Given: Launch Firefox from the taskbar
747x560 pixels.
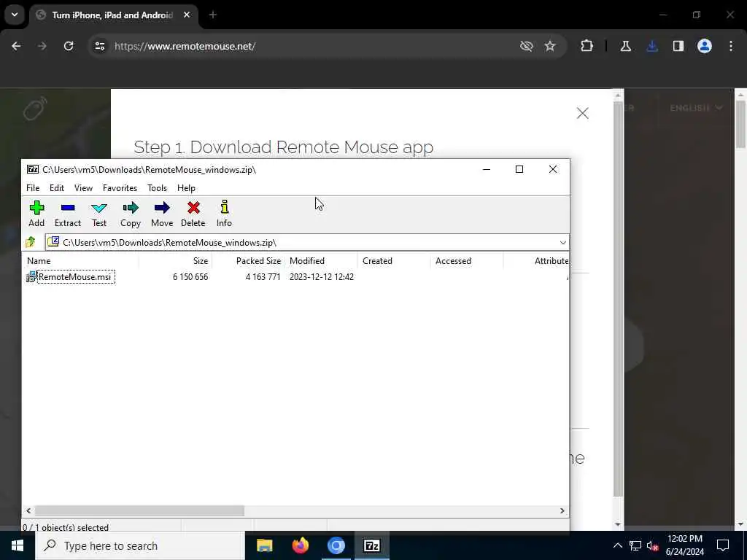Looking at the screenshot, I should 300,545.
